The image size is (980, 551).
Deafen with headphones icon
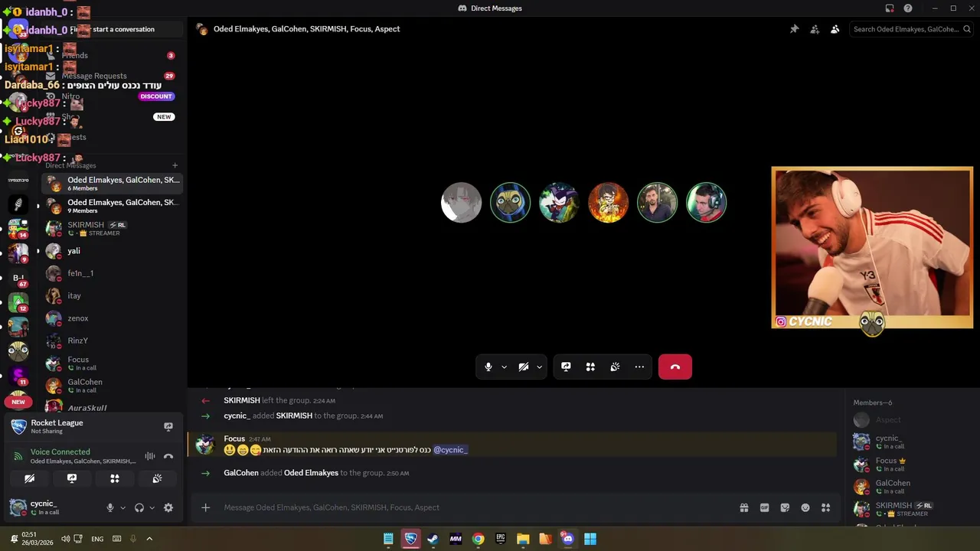[x=139, y=507]
